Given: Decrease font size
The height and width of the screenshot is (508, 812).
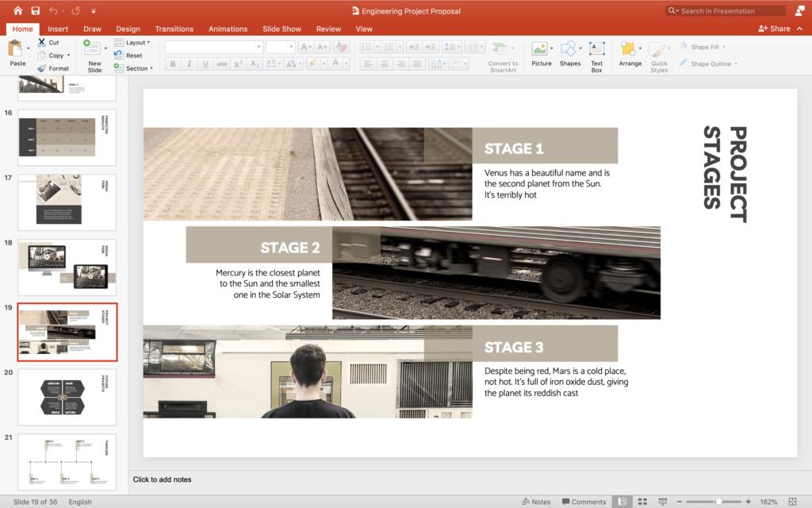Looking at the screenshot, I should click(x=322, y=47).
